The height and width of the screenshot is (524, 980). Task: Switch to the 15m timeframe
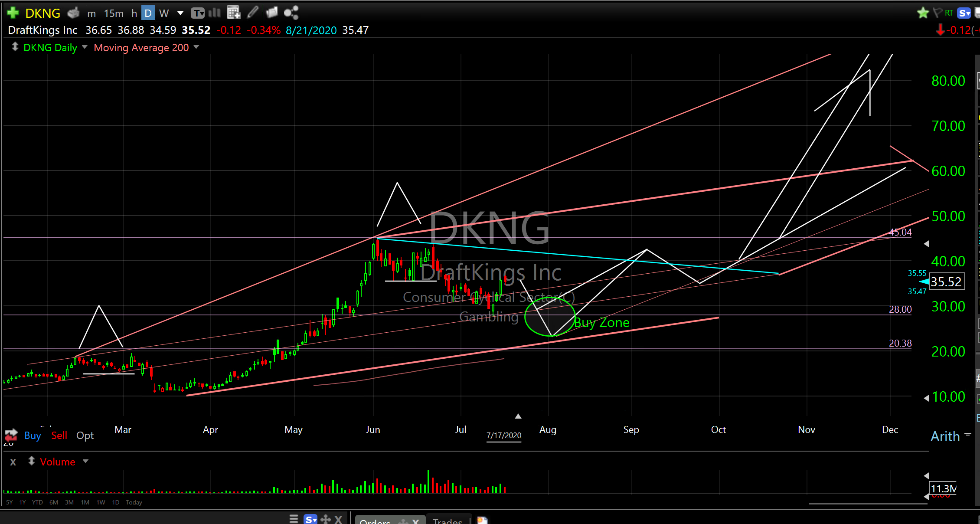point(114,13)
